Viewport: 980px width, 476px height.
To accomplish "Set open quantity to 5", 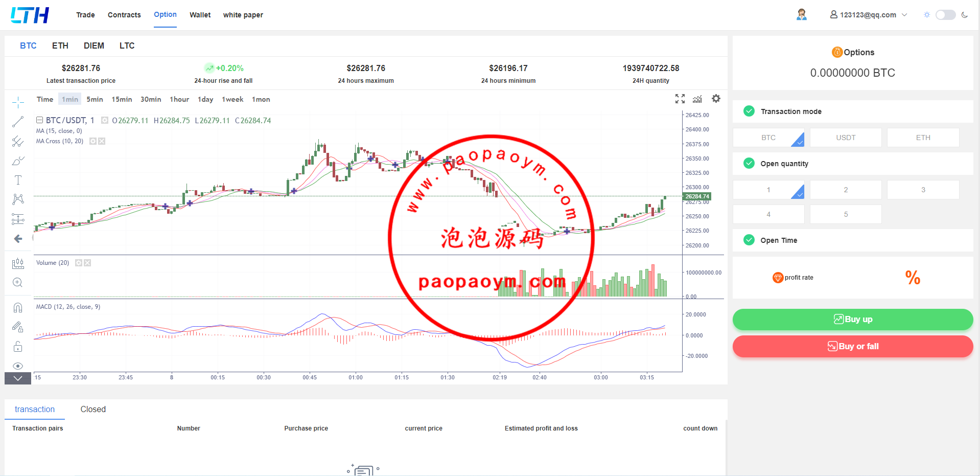I will click(846, 214).
